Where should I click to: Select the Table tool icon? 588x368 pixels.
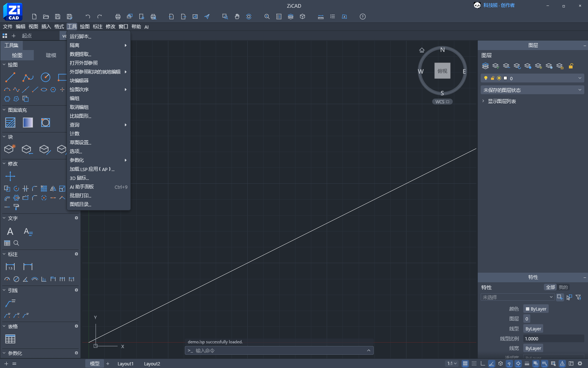10,339
